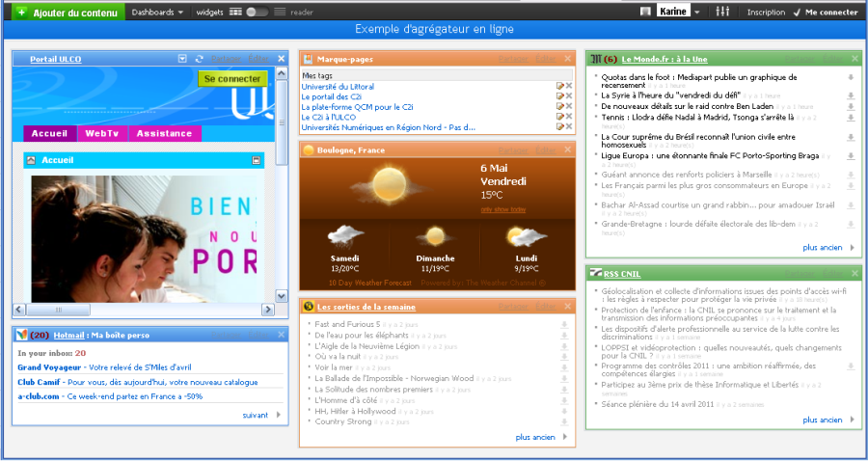The height and width of the screenshot is (461, 868).
Task: Open Les sorties de la semaine title link
Action: point(366,307)
